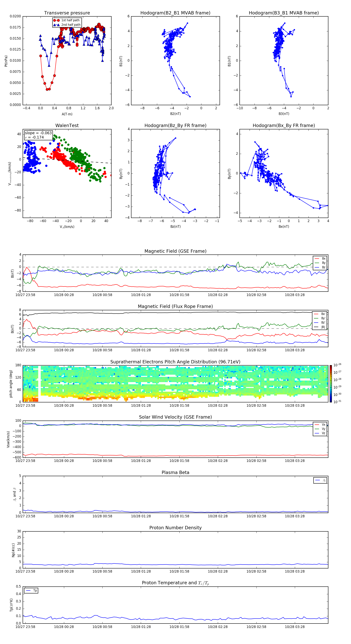This screenshot has width=351, height=644.
Task: Click the '10^-26' colorbar tick label
Action: [337, 365]
